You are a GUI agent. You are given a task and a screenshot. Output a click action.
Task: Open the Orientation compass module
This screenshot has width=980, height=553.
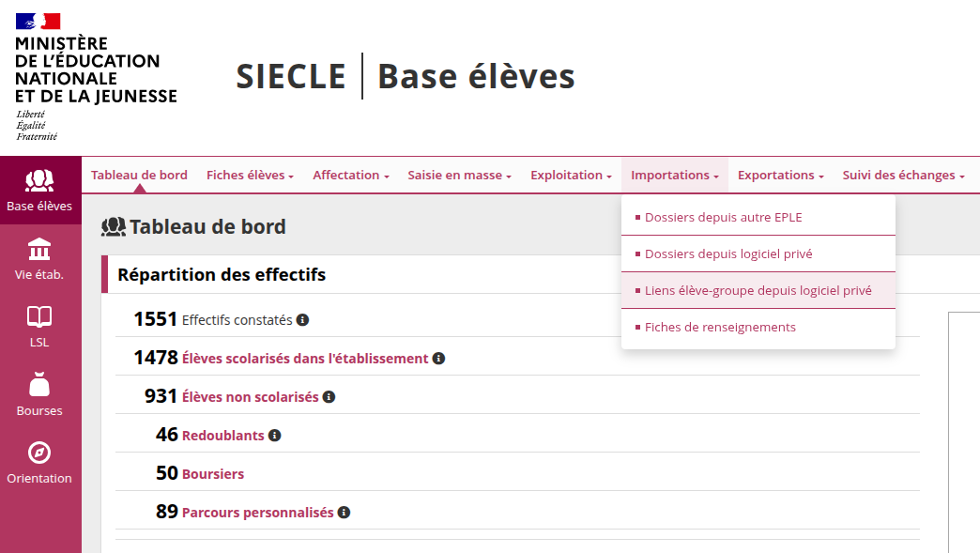(x=39, y=463)
